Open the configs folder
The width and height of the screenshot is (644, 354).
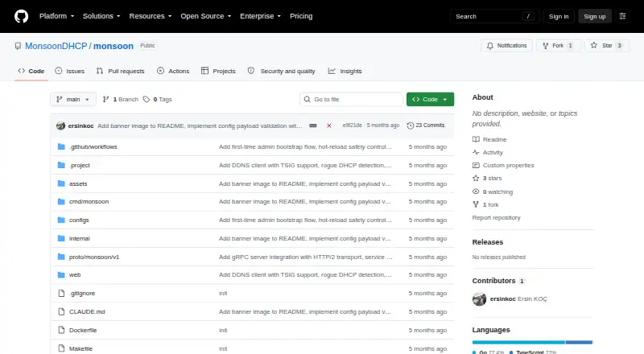pos(79,220)
